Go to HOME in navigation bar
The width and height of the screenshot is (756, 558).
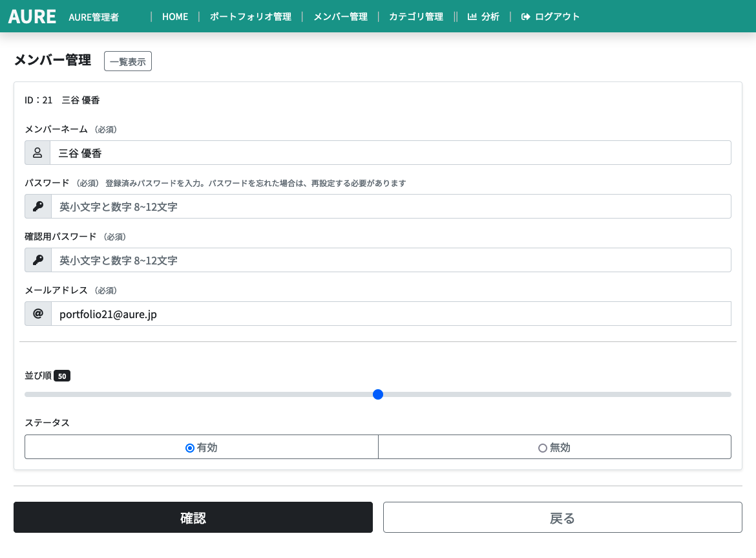pos(175,17)
